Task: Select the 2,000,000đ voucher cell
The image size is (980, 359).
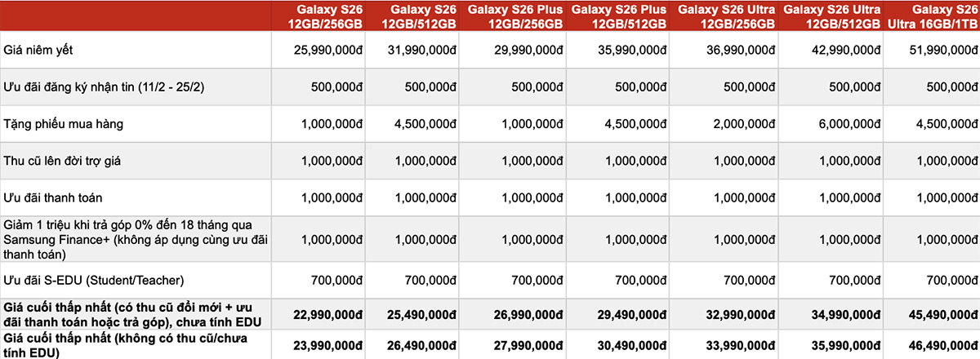Action: [738, 123]
